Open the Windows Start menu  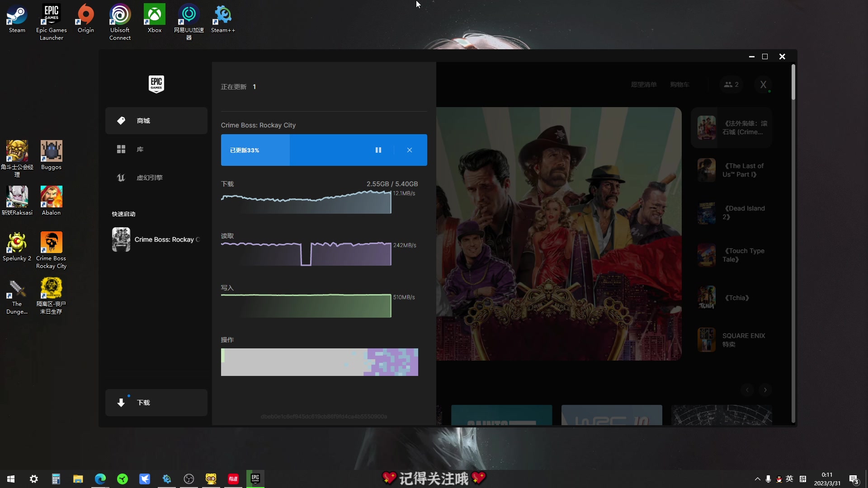tap(11, 479)
